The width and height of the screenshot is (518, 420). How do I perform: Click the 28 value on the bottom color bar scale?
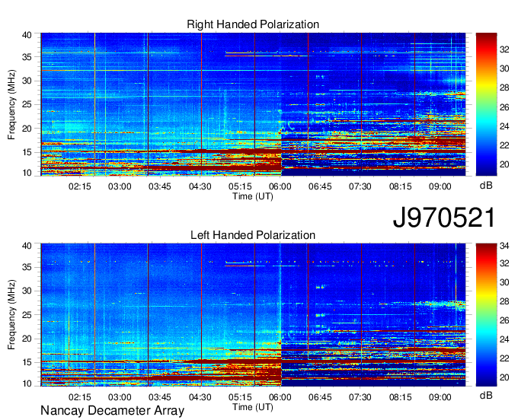(x=504, y=301)
